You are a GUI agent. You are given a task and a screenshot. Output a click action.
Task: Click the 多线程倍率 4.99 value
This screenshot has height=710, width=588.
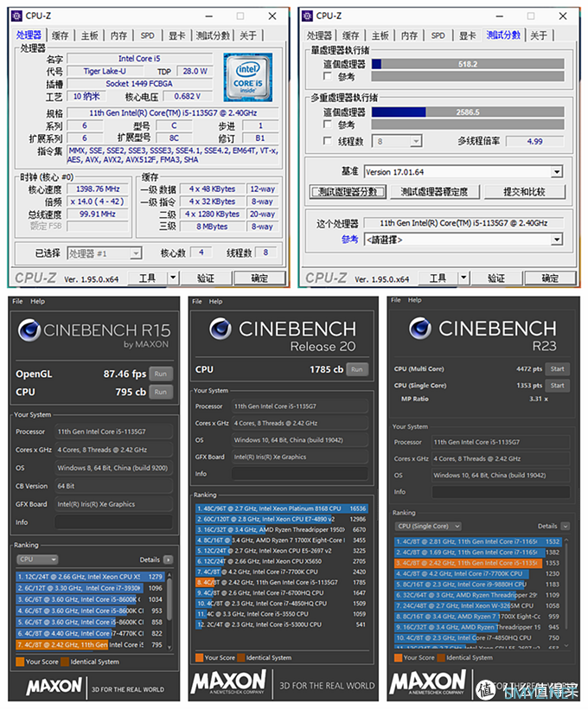click(x=534, y=141)
